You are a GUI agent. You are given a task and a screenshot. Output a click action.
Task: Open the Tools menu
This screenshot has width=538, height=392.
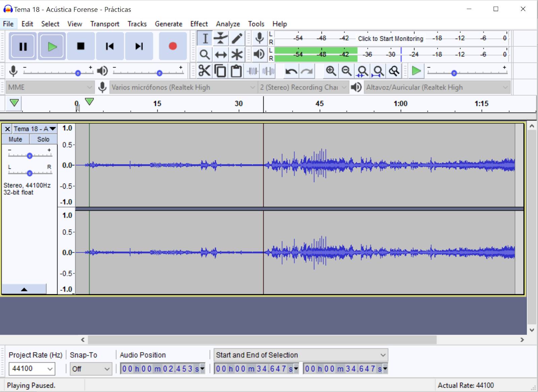click(256, 24)
